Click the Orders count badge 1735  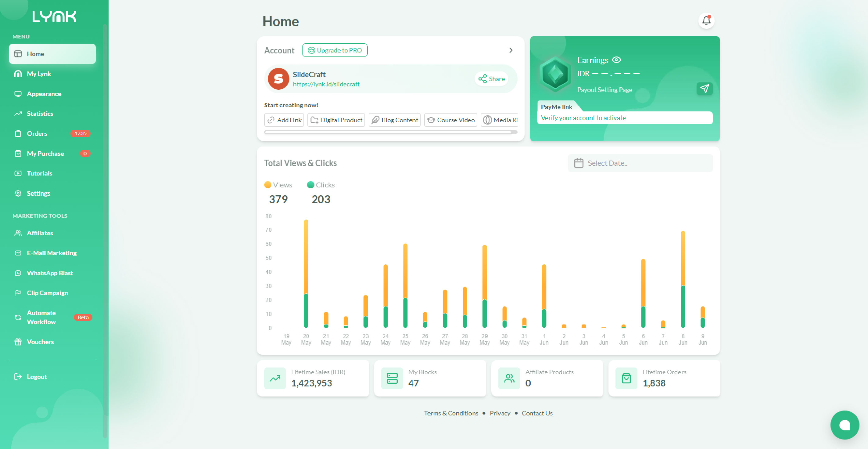pos(81,134)
